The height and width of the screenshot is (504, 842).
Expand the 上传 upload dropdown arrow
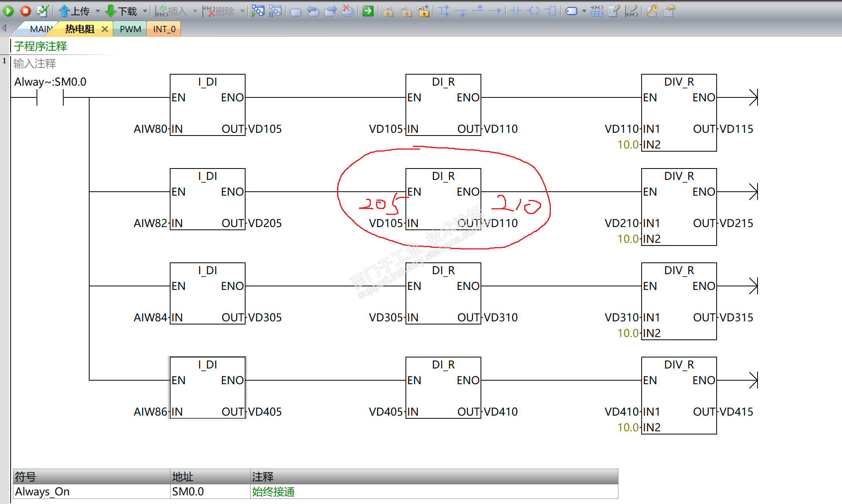98,11
